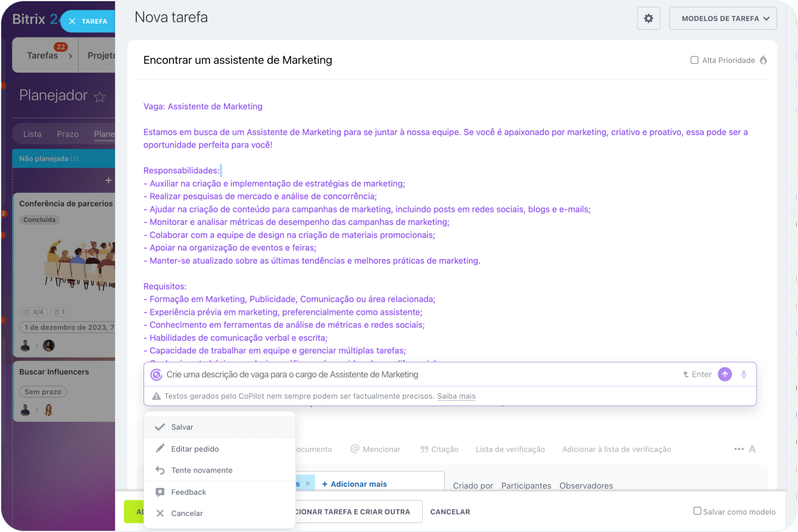Click the CoPilot prompt text field
The width and height of the screenshot is (798, 532).
tap(417, 375)
